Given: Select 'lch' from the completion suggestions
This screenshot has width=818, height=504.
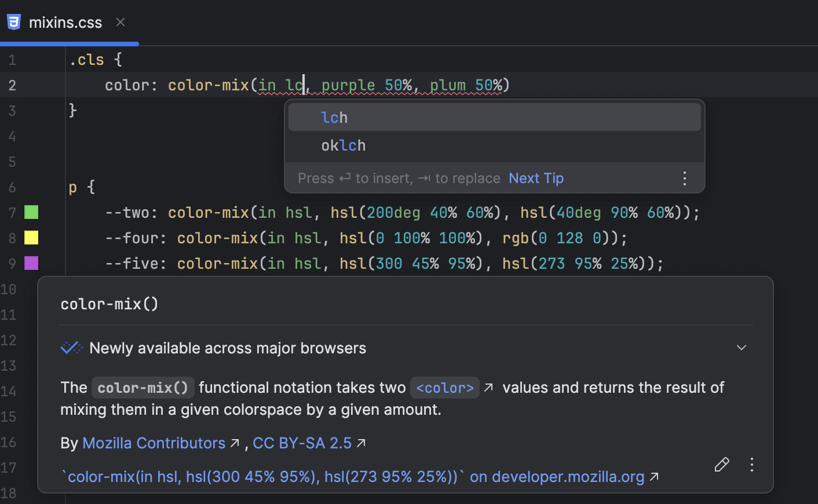Looking at the screenshot, I should pyautogui.click(x=334, y=116).
